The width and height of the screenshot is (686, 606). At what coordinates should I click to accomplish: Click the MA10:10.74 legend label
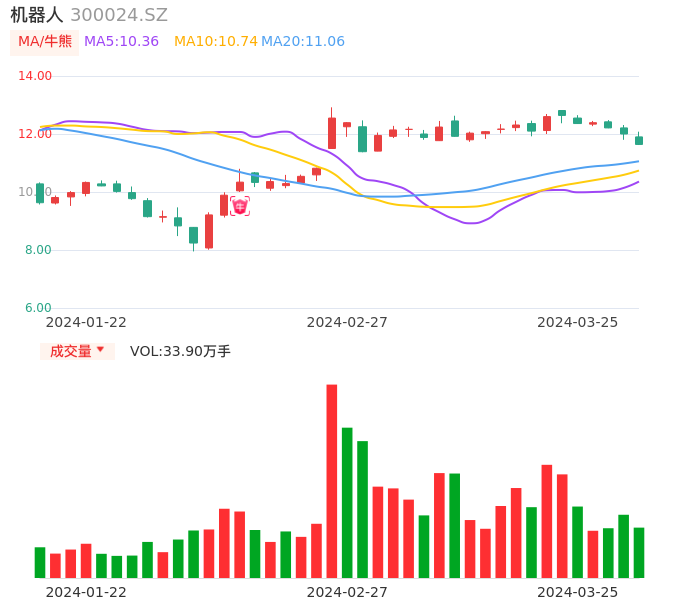pos(215,42)
